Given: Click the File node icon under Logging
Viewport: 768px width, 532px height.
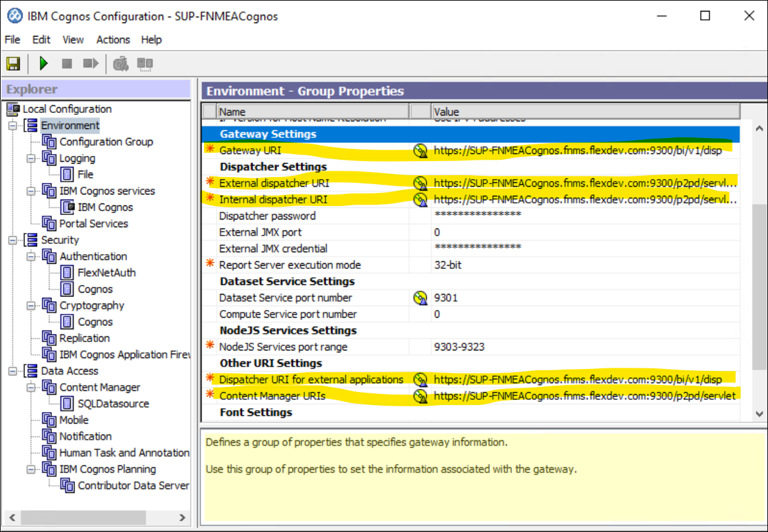Looking at the screenshot, I should [67, 175].
